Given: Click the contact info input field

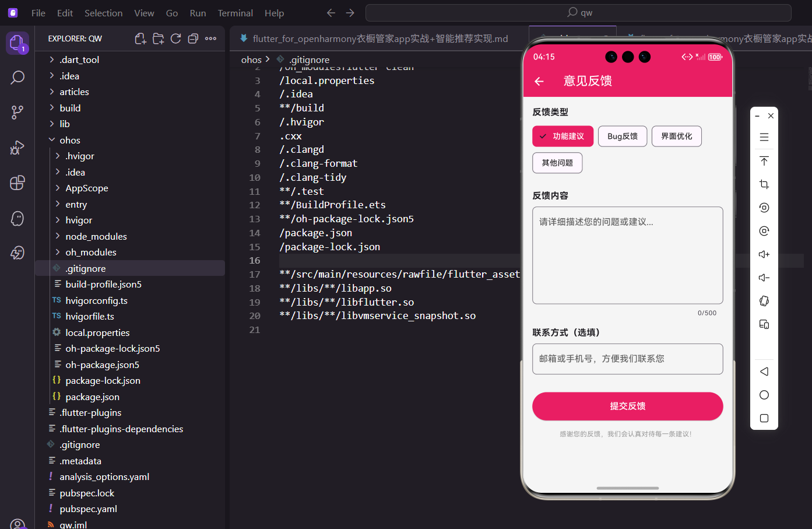Looking at the screenshot, I should pos(628,359).
